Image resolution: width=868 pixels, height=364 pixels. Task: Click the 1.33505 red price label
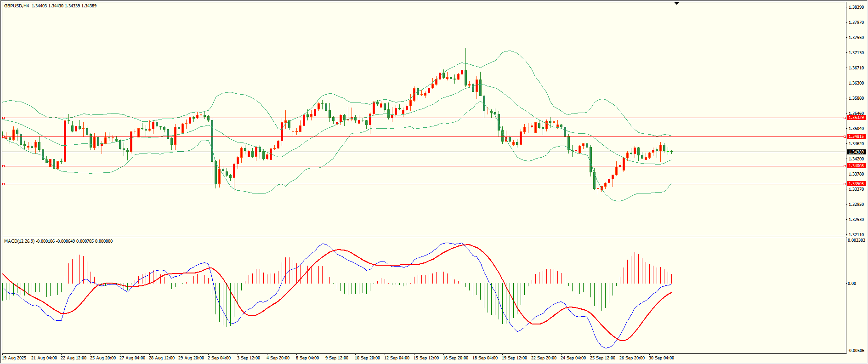click(856, 184)
